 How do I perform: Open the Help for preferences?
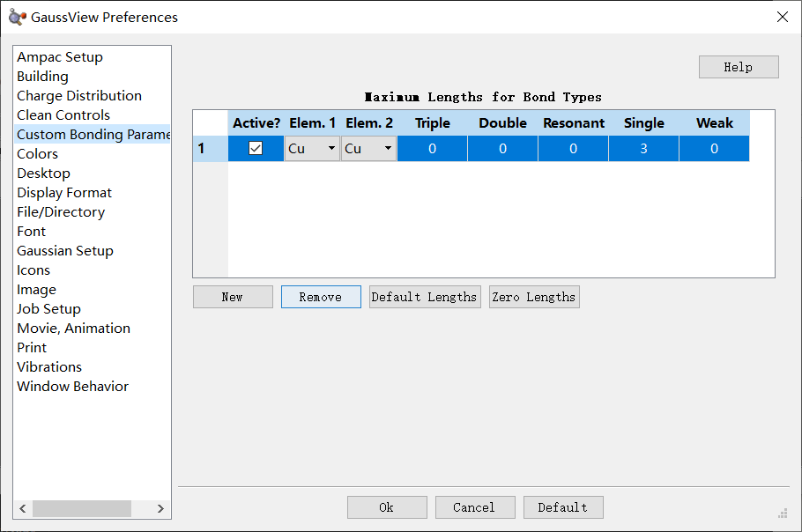(x=739, y=67)
